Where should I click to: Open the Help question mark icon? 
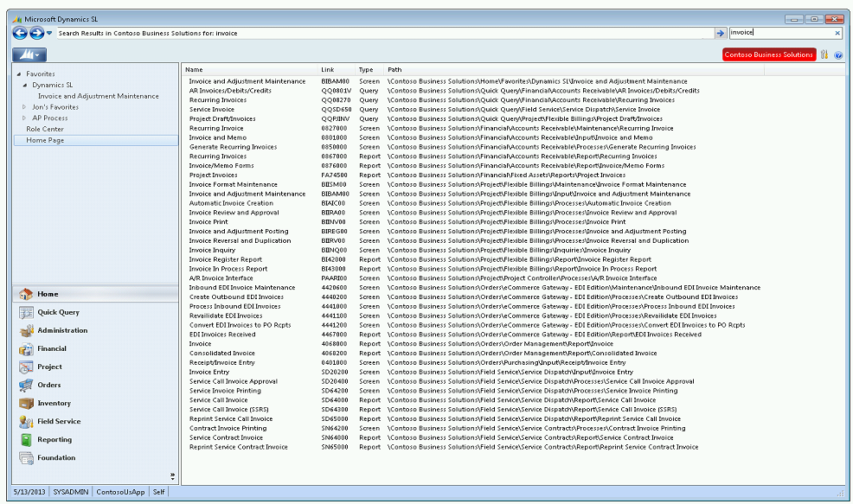tap(838, 55)
